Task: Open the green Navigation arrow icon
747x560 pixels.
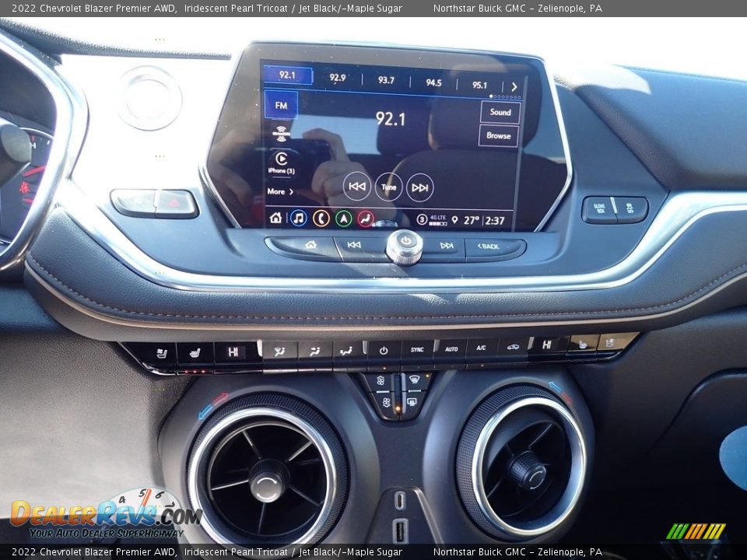Action: coord(343,219)
